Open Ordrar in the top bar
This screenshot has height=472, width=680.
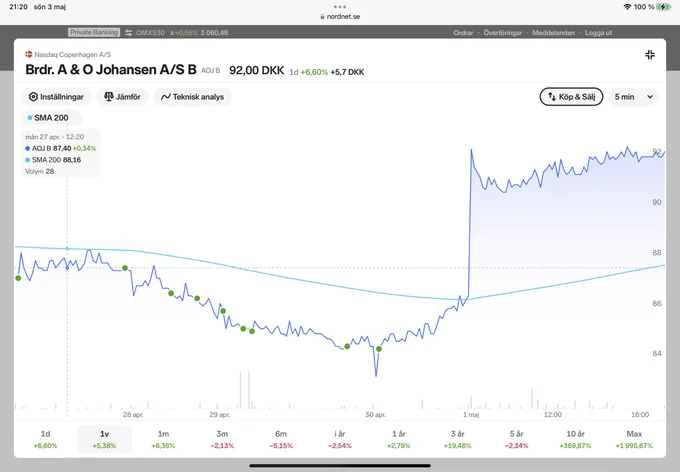[x=463, y=33]
